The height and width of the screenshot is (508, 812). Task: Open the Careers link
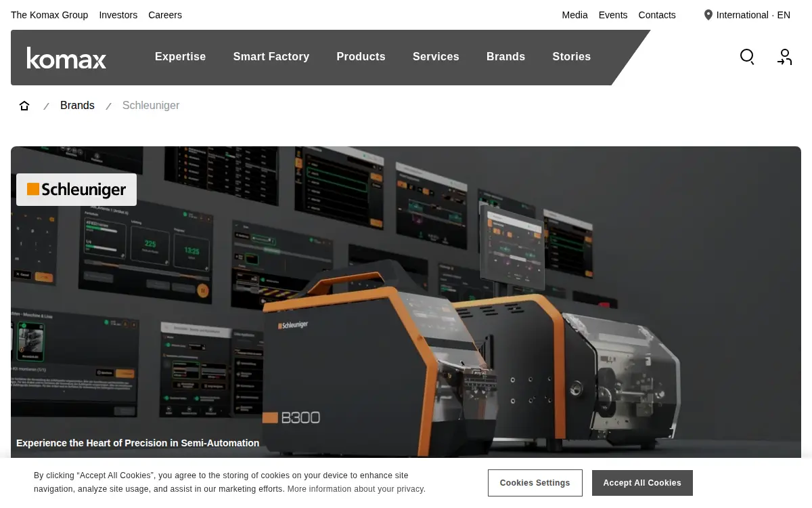[165, 15]
